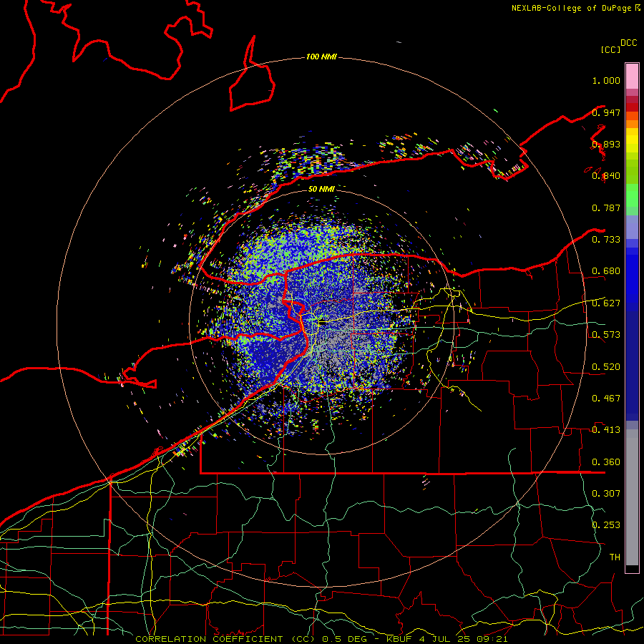Click the gray lower color bar segment

pyautogui.click(x=632, y=497)
